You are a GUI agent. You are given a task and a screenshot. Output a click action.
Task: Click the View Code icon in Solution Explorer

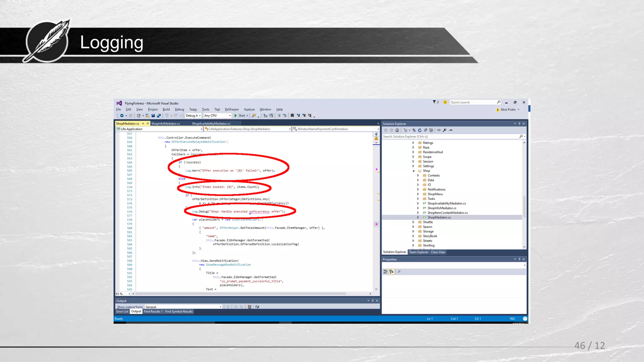coord(439,130)
